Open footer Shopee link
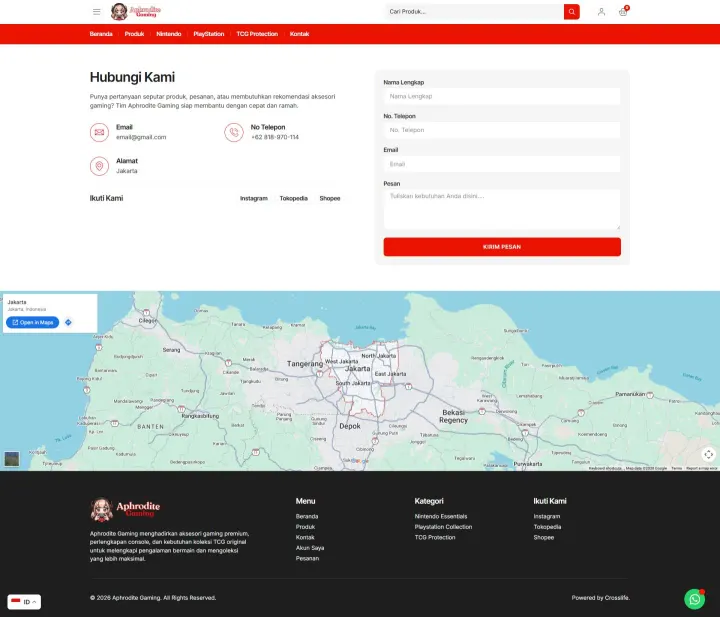 pyautogui.click(x=544, y=538)
